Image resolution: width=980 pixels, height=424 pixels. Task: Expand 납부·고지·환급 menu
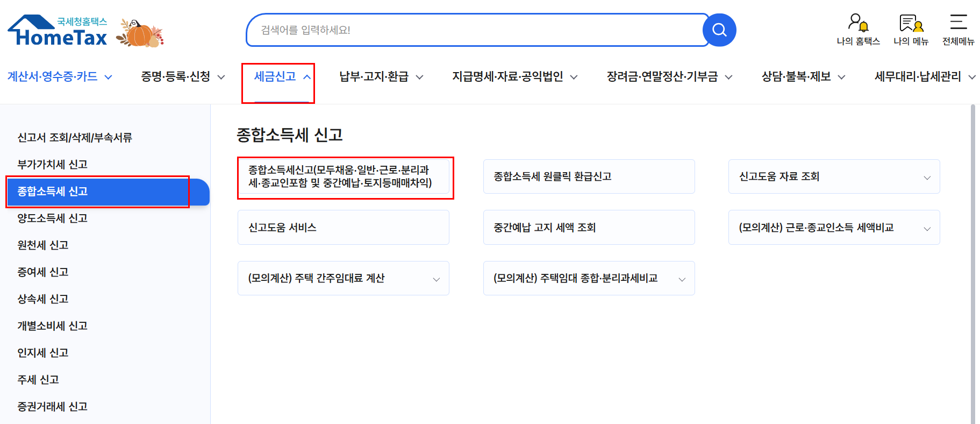(381, 76)
